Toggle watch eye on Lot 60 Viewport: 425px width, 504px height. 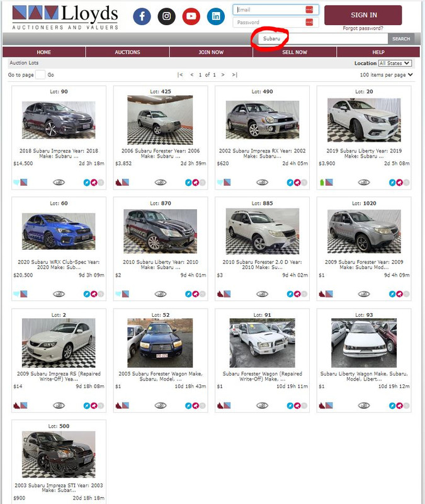coord(59,294)
